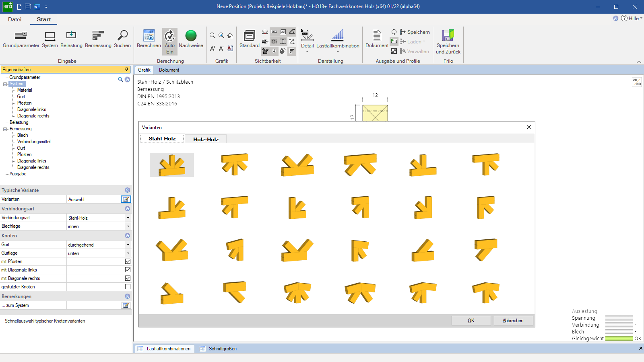Refresh the output with the circular arrows icon
Image resolution: width=644 pixels, height=362 pixels.
pos(394,32)
